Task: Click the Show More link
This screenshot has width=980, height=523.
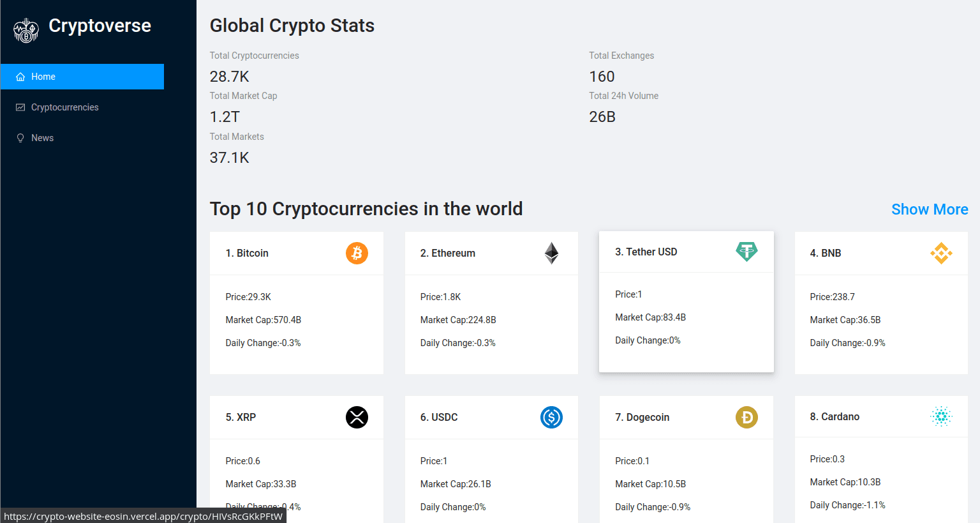Action: [929, 209]
